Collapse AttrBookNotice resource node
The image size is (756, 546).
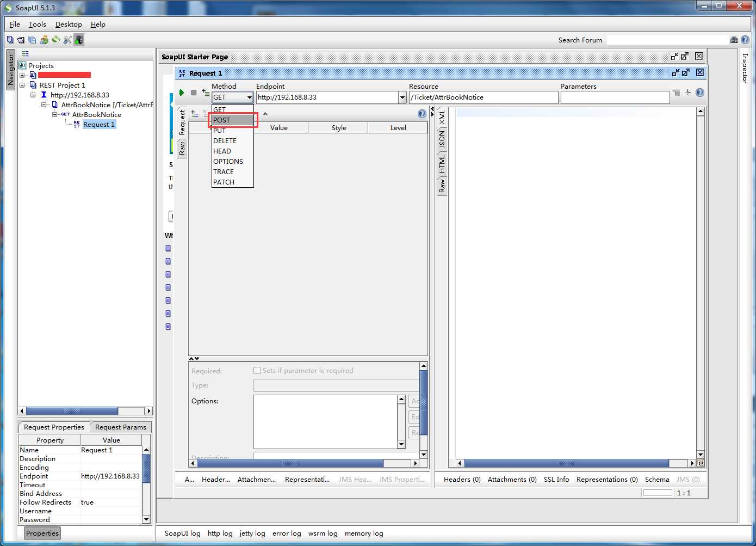pyautogui.click(x=44, y=105)
